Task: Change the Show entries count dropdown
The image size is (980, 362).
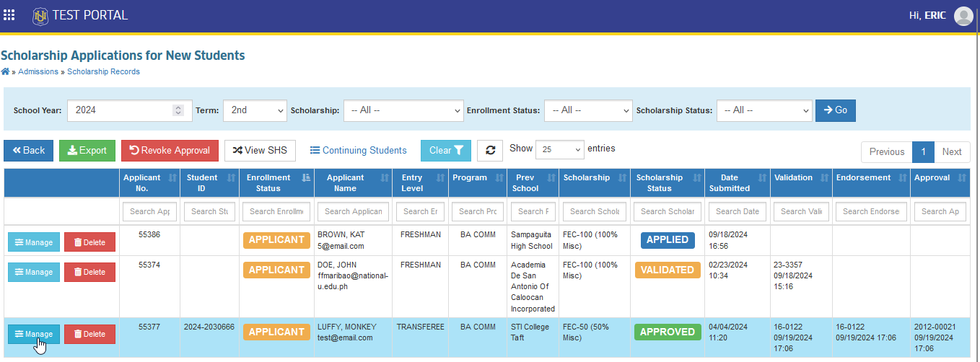Action: coord(560,149)
